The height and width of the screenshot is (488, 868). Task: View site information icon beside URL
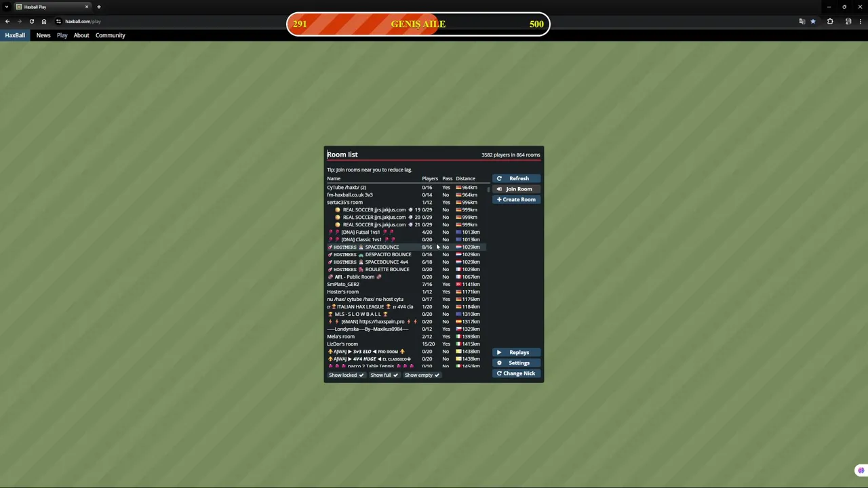[x=58, y=21]
